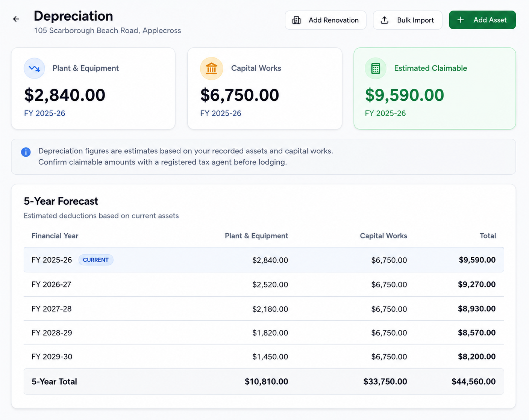
Task: Click the $2,180.00 Plant & Equipment value
Action: click(x=270, y=309)
